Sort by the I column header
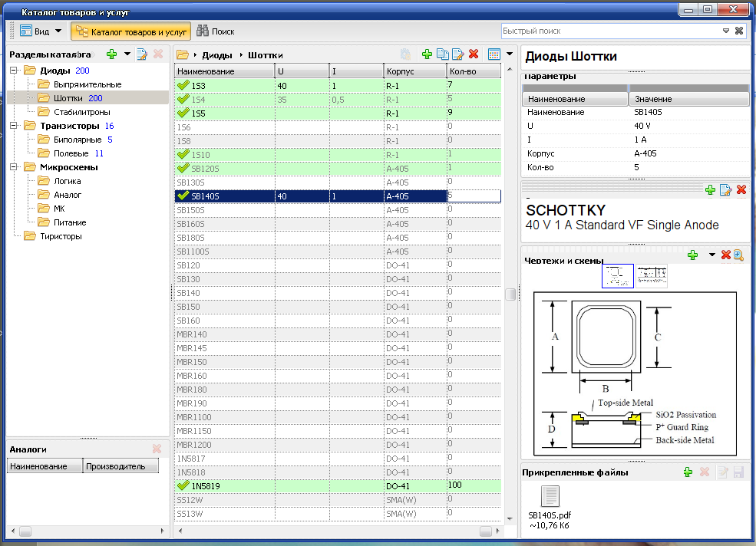 click(x=357, y=71)
